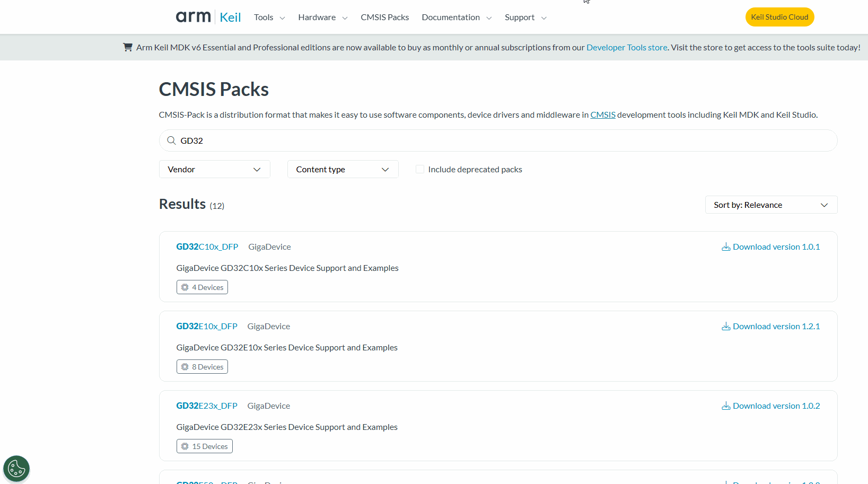Click the chip icon in 4 Devices badge
The width and height of the screenshot is (868, 484).
click(x=185, y=287)
